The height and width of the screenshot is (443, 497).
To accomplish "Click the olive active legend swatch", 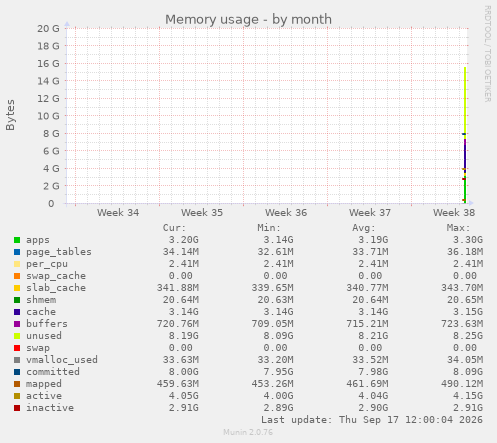I will (x=17, y=396).
